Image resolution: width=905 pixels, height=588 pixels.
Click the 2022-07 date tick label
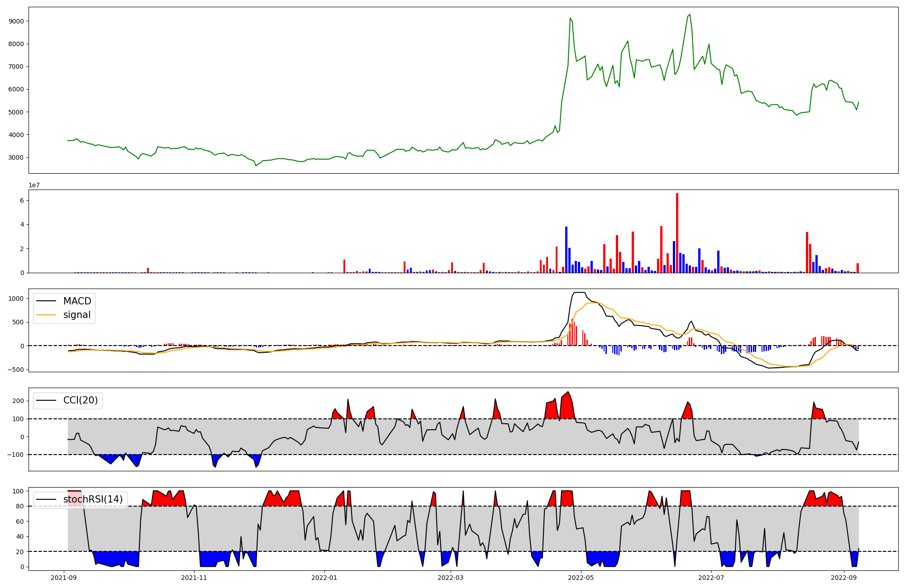(x=711, y=578)
